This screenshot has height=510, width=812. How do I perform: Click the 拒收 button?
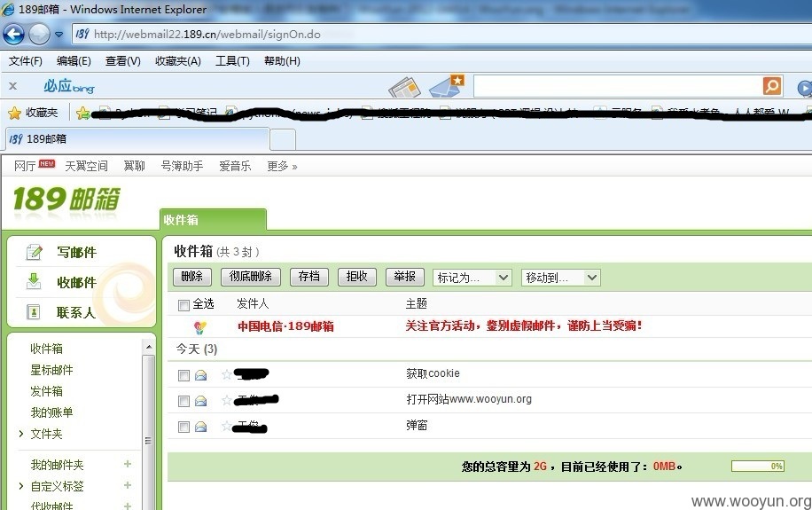[x=357, y=277]
